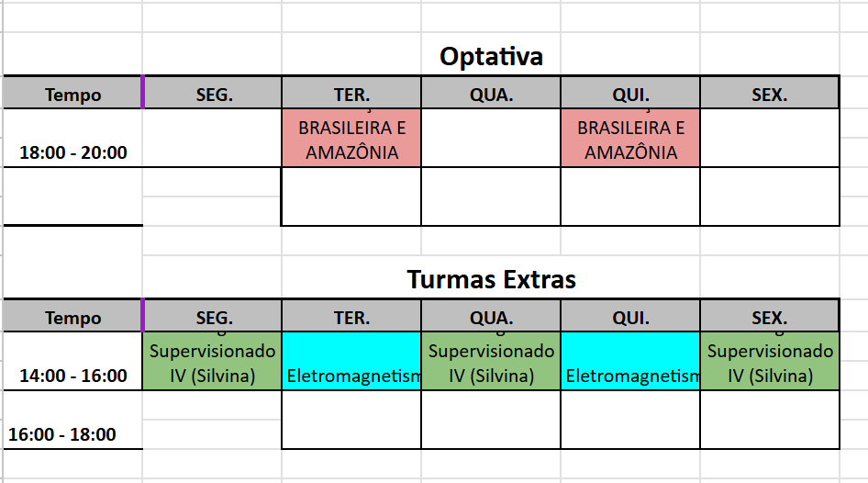Click the Optativa title cell
868x483 pixels.
491,56
